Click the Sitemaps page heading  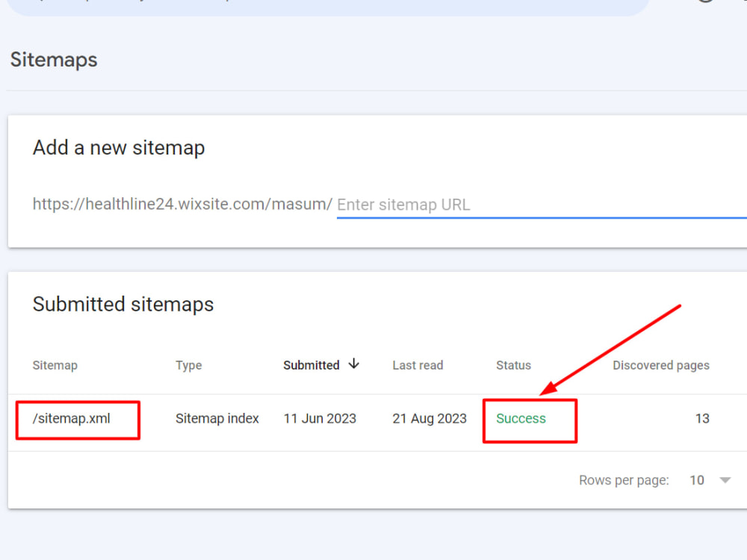coord(53,60)
